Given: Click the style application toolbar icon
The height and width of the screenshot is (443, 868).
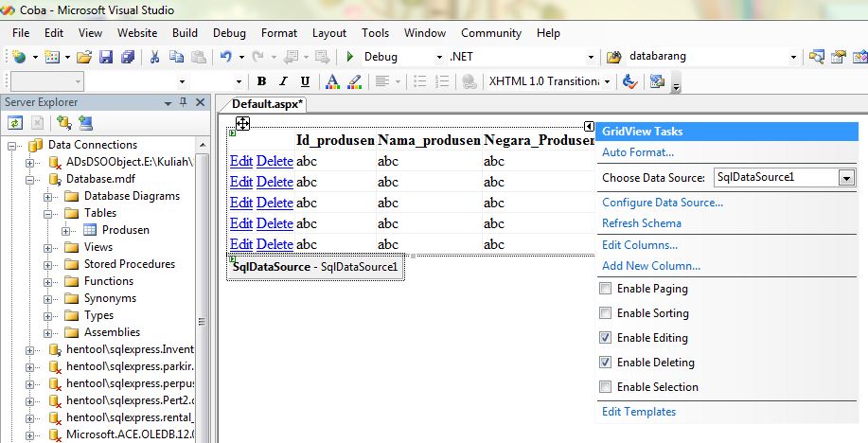Looking at the screenshot, I should (x=657, y=81).
